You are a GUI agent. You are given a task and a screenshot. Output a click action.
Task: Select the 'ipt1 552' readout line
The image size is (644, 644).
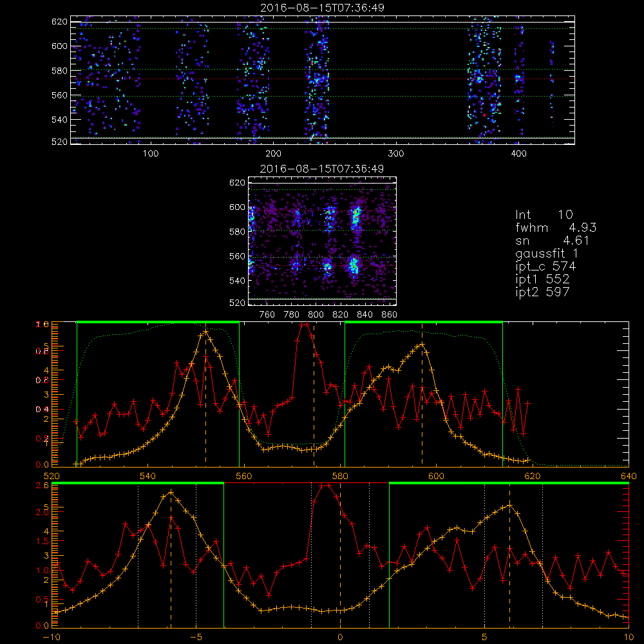[542, 279]
